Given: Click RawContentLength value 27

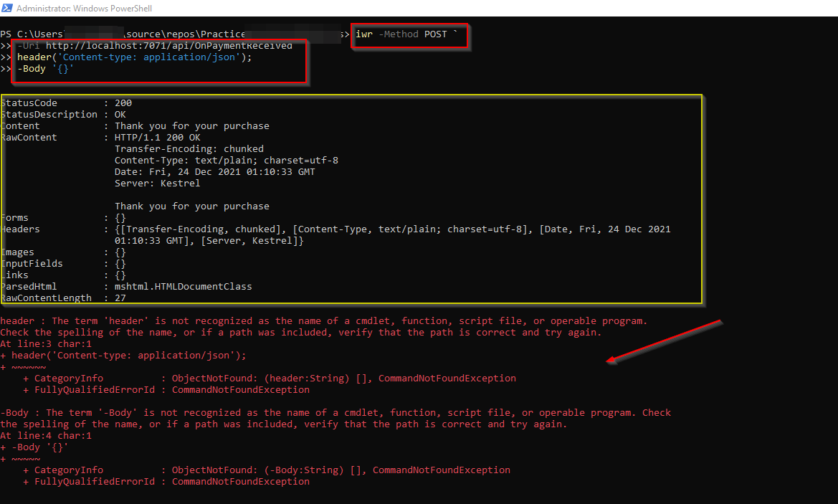Looking at the screenshot, I should [x=120, y=298].
